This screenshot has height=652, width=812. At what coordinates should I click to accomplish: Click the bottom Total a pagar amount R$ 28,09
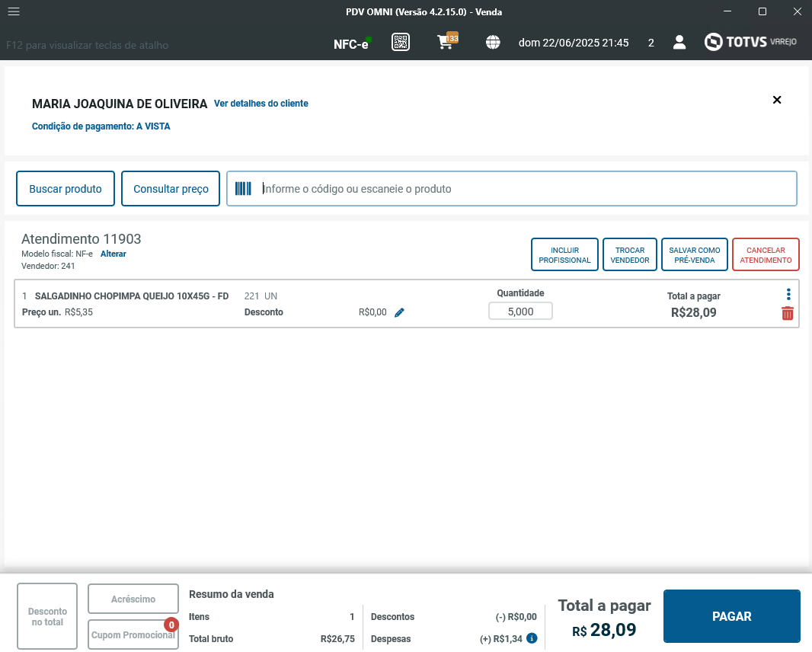coord(604,630)
